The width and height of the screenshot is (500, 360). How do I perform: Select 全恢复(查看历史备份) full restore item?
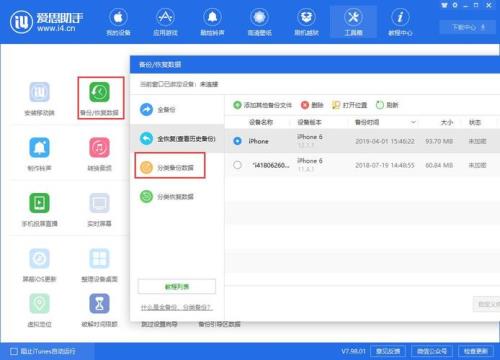[x=177, y=138]
